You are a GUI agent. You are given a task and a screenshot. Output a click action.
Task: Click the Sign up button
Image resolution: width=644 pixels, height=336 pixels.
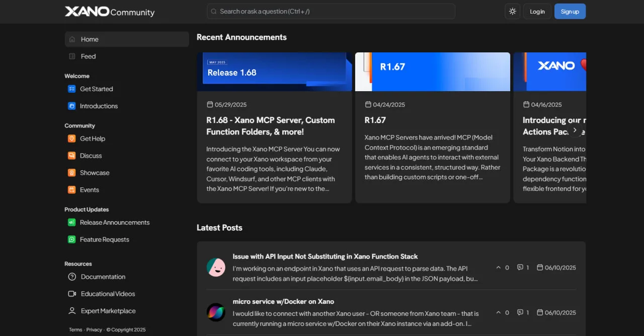click(x=570, y=12)
